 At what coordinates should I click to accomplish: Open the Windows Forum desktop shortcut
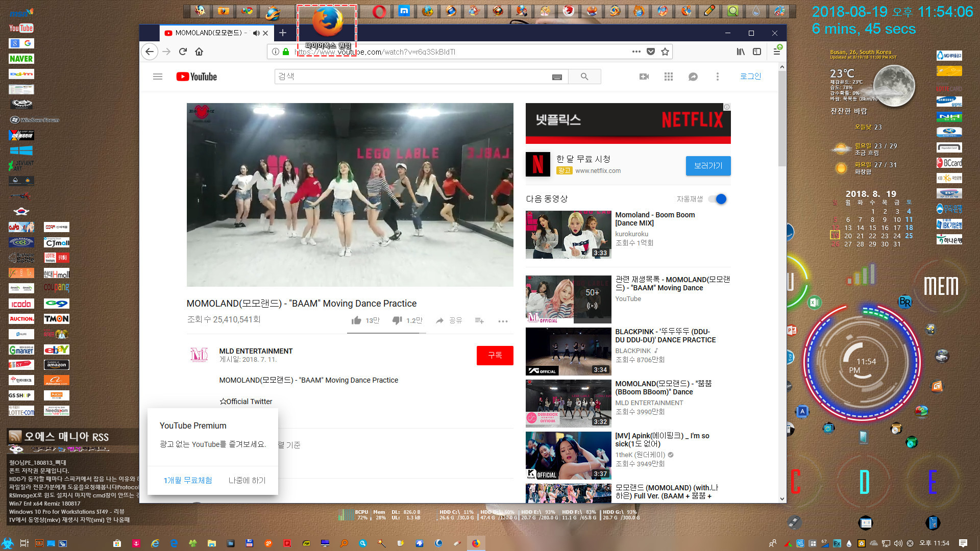tap(35, 120)
